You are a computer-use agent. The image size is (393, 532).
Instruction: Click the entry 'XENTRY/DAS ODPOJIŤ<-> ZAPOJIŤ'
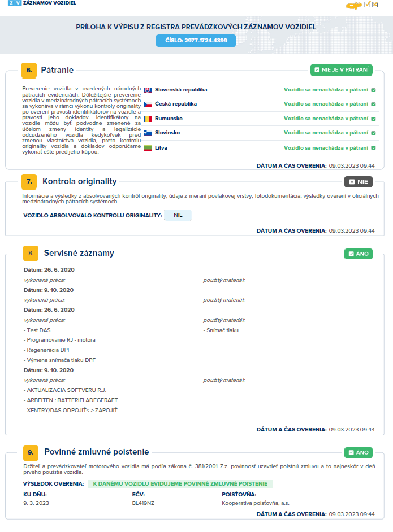[71, 411]
